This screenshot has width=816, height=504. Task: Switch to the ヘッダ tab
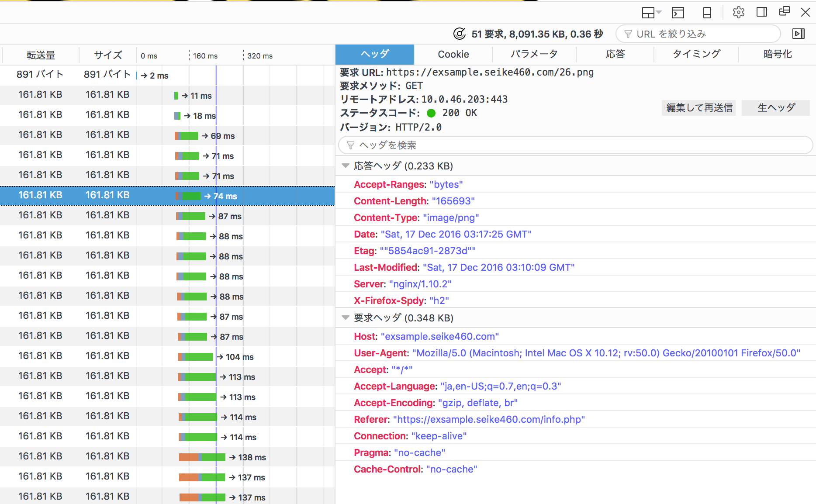[375, 54]
